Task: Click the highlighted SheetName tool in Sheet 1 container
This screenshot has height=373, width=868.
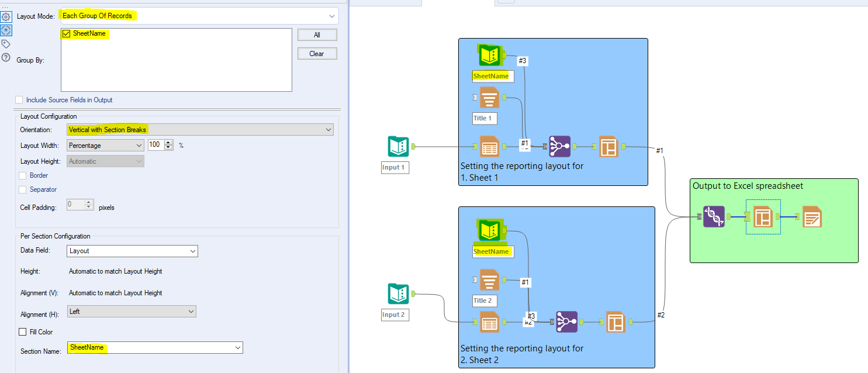Action: (x=490, y=56)
